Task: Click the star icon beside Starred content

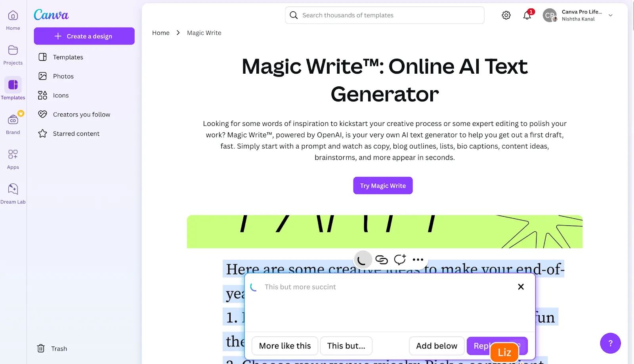Action: (x=43, y=133)
